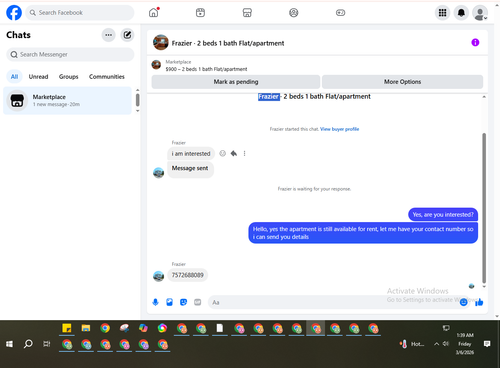The image size is (500, 368).
Task: Open conversation header Frazier listing title
Action: (228, 43)
